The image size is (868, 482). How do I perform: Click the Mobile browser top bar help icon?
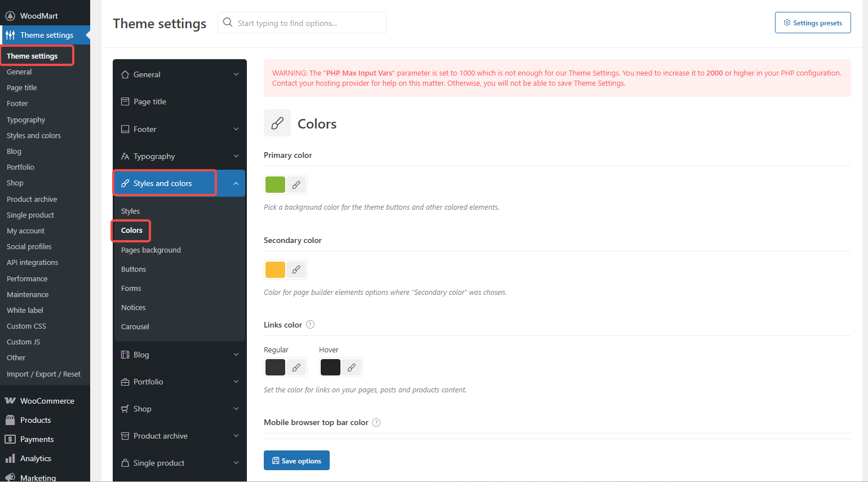(377, 422)
